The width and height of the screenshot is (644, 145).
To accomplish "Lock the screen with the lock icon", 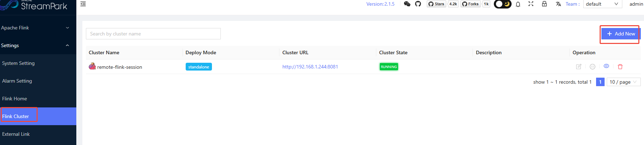I will click(x=544, y=4).
